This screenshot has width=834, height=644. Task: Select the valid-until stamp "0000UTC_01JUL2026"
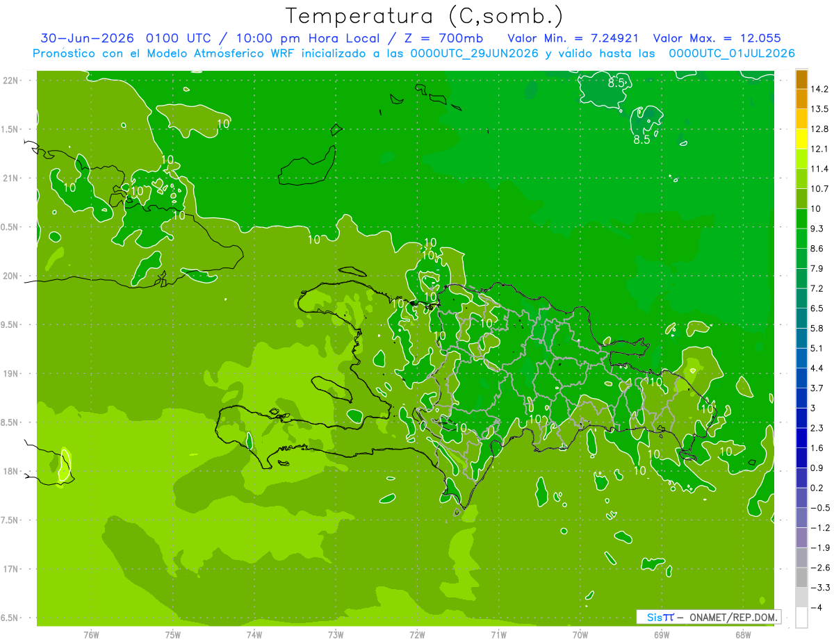click(732, 53)
